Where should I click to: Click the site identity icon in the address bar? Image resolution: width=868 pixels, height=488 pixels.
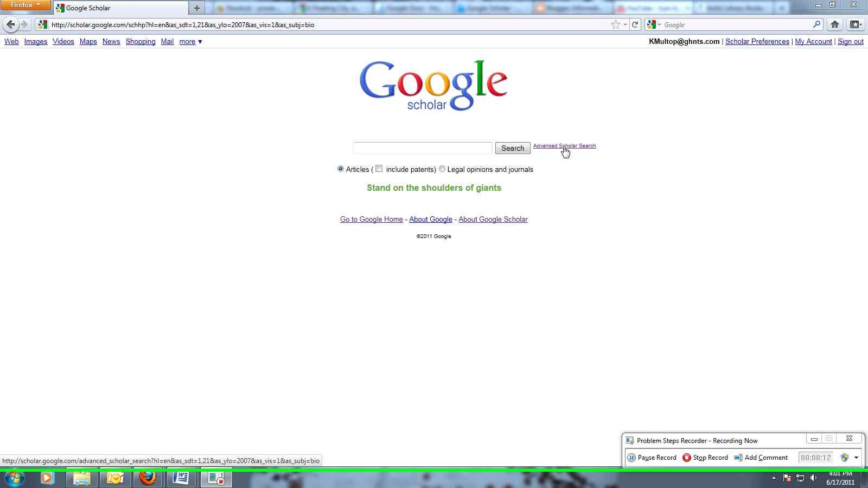point(42,24)
